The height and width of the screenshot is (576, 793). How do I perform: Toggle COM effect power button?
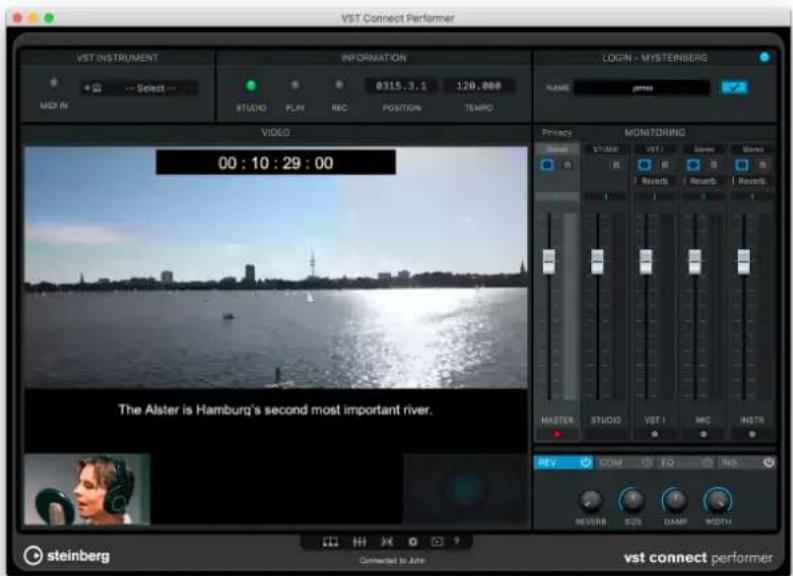click(646, 462)
